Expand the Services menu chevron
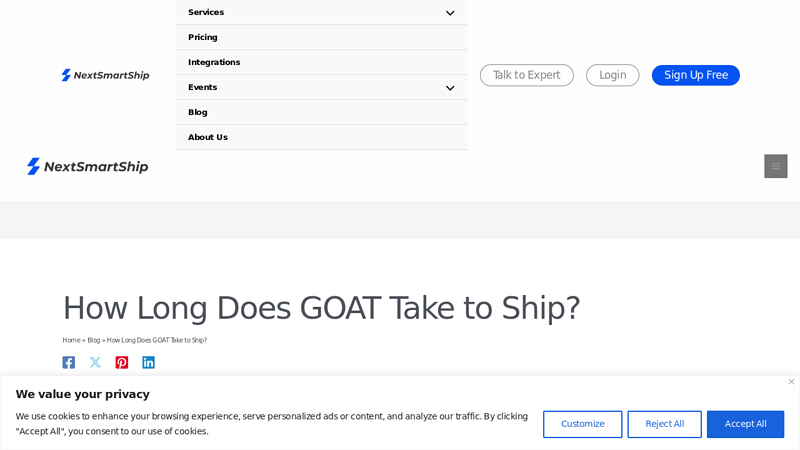 pyautogui.click(x=450, y=13)
